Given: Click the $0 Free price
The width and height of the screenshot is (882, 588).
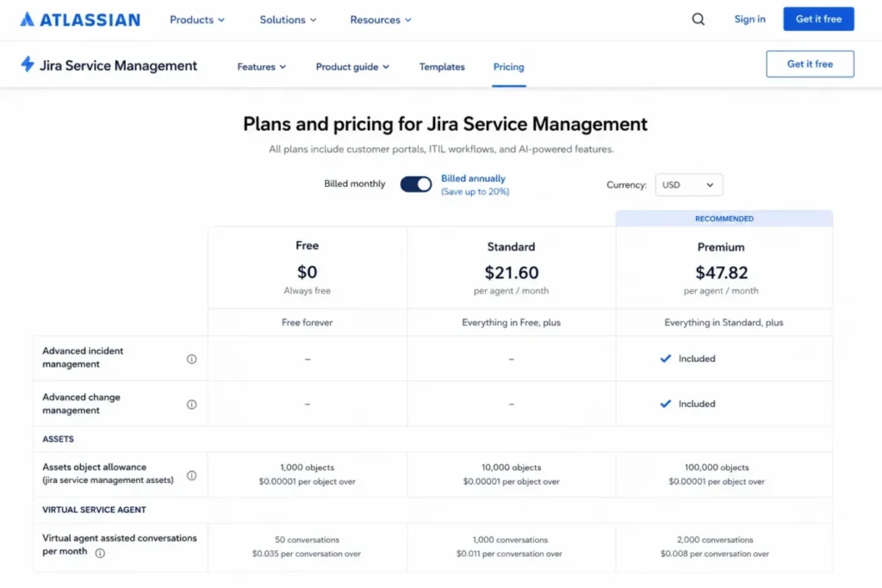Looking at the screenshot, I should [x=307, y=271].
